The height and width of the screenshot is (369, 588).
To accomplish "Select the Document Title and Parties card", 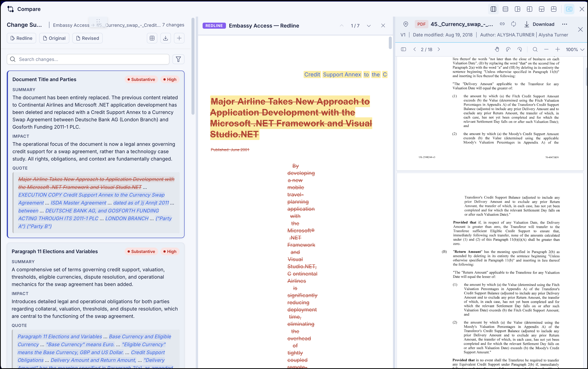I will 96,154.
